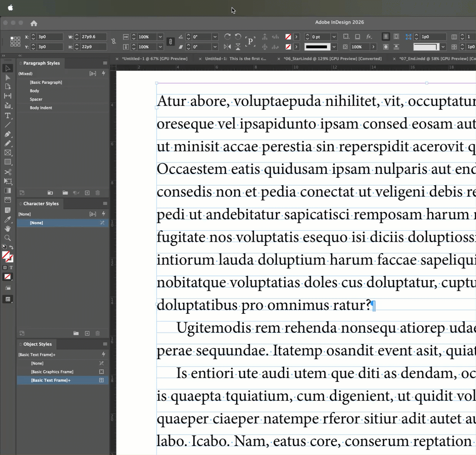Select the Page tool

point(8,87)
